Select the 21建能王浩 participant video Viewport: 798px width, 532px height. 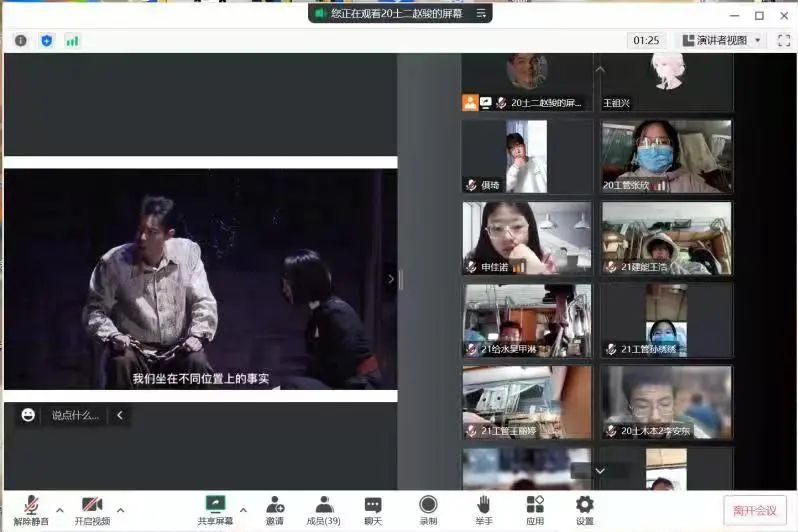[x=667, y=238]
